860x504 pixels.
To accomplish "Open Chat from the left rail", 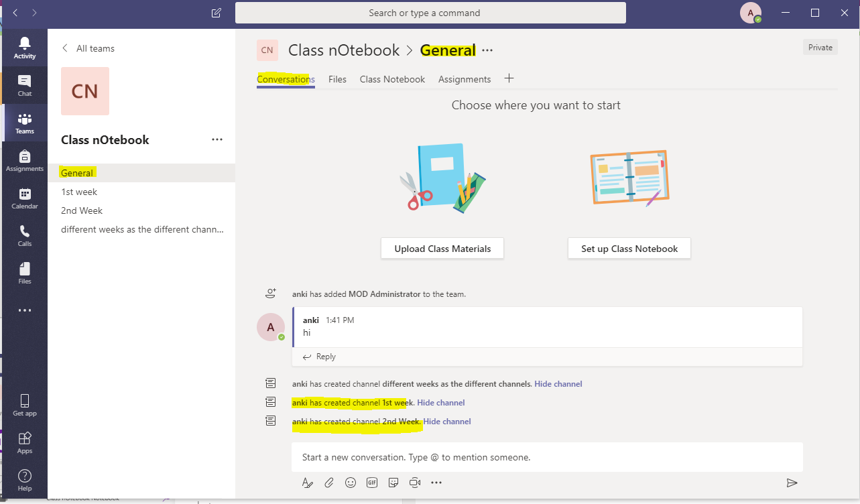I will click(25, 85).
